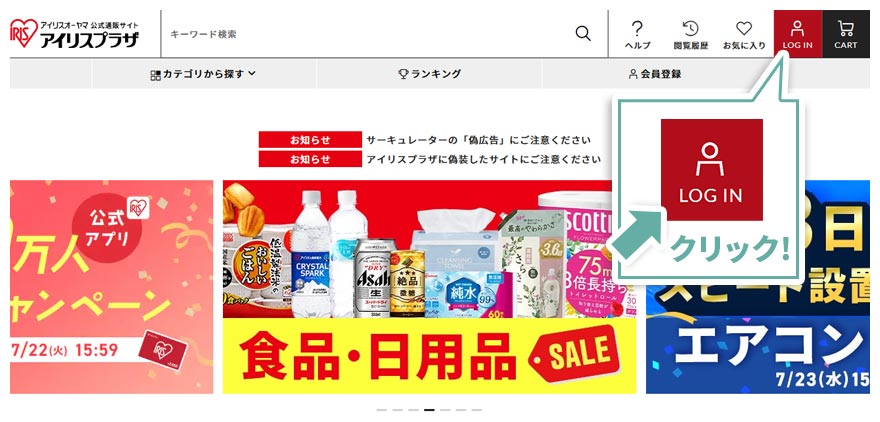Open 閲覧履歴 browsing history icon
This screenshot has width=880, height=422.
click(x=691, y=35)
